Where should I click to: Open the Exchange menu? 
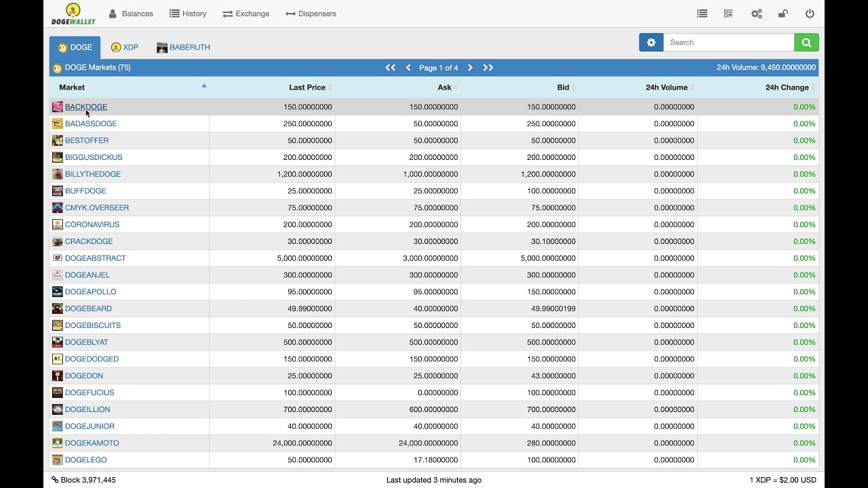tap(245, 14)
